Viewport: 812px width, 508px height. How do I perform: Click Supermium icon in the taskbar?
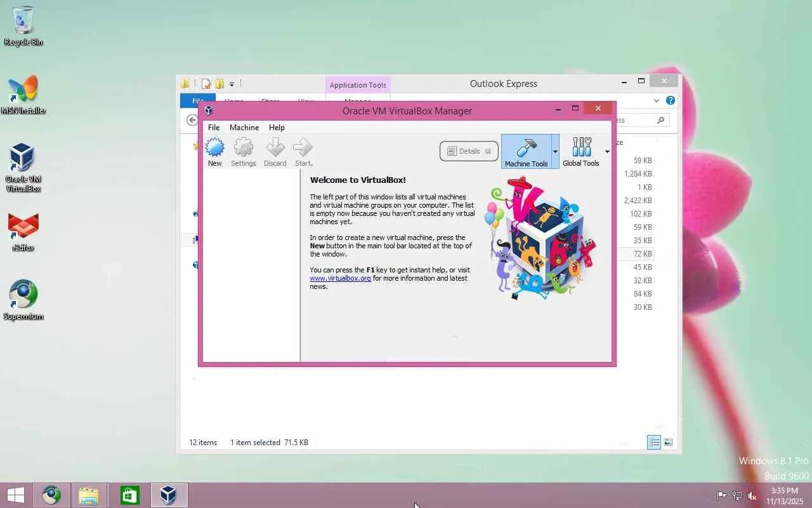pyautogui.click(x=51, y=495)
